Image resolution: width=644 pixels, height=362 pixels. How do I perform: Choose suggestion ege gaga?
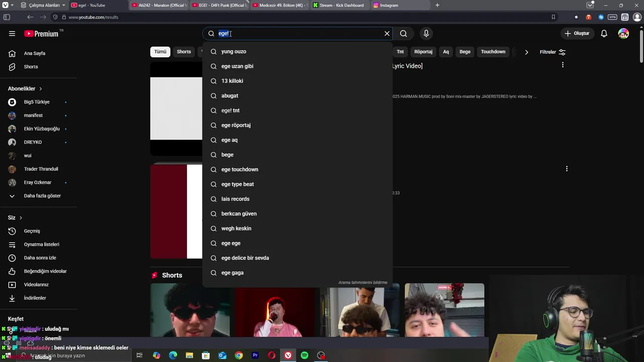point(297,273)
